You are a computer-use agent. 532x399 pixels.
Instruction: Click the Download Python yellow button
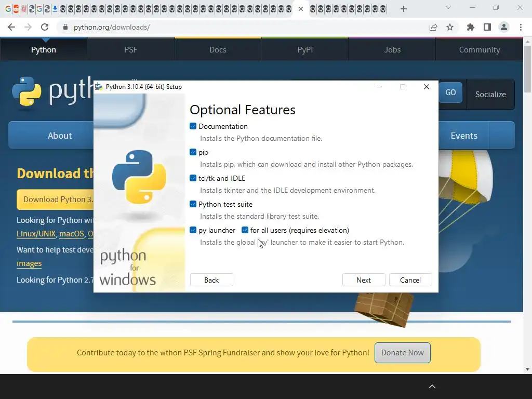(55, 199)
